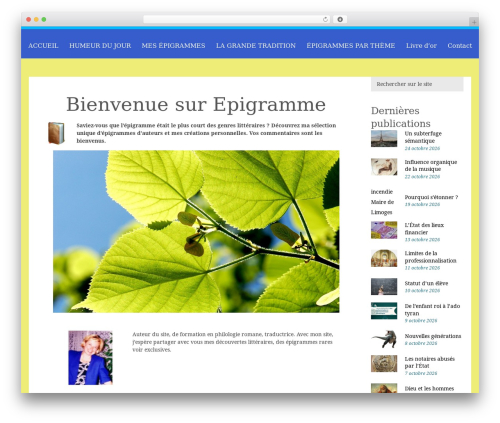This screenshot has height=423, width=500.
Task: Click the 10 octobre 2026 date
Action: click(422, 291)
